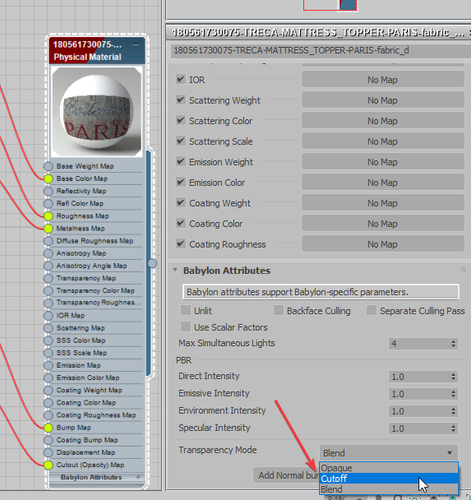The height and width of the screenshot is (500, 471).
Task: Click the Coating Roughness Map socket
Action: (x=48, y=415)
